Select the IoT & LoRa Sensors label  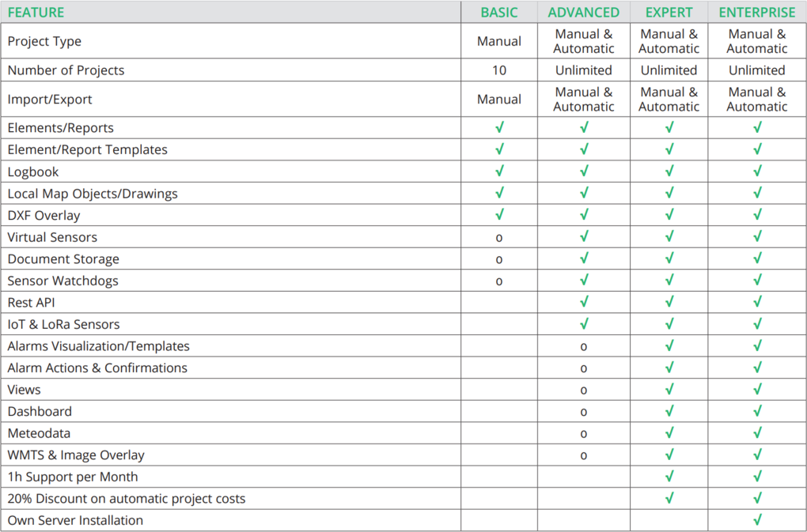63,324
